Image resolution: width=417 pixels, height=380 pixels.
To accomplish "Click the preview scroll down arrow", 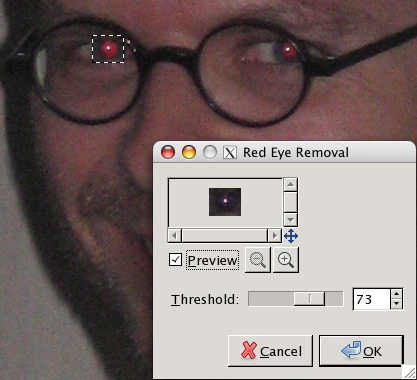I will 291,220.
